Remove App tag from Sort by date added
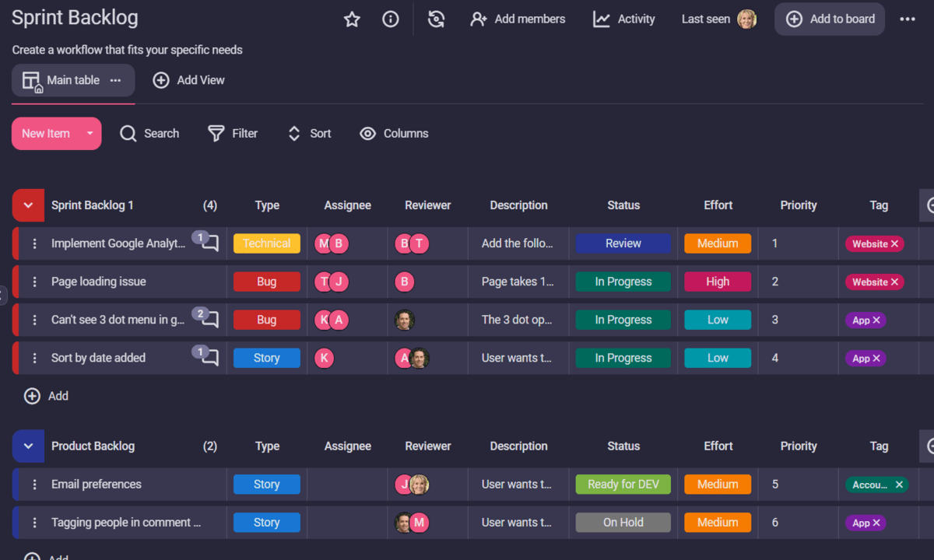 pyautogui.click(x=876, y=359)
